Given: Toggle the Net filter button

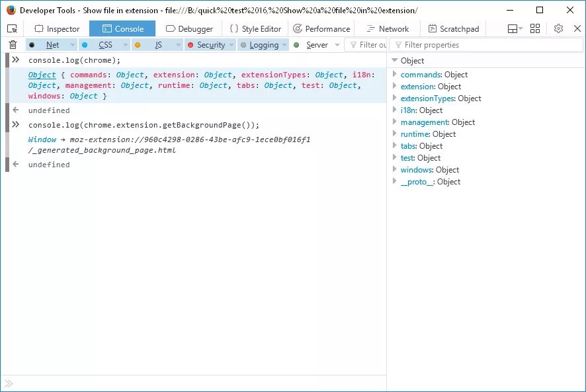Looking at the screenshot, I should coord(47,45).
